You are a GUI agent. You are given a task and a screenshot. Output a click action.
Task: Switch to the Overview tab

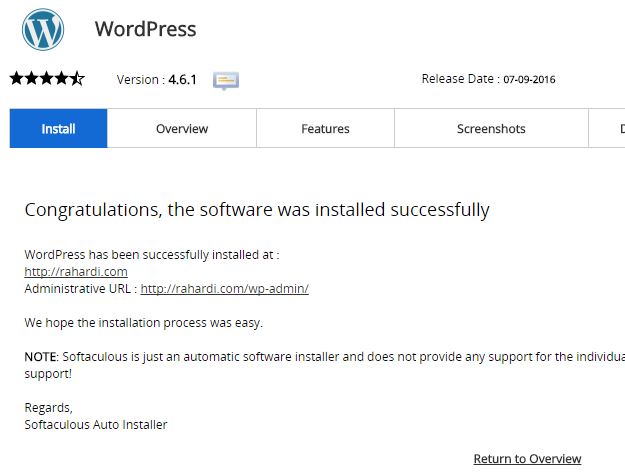coord(182,128)
